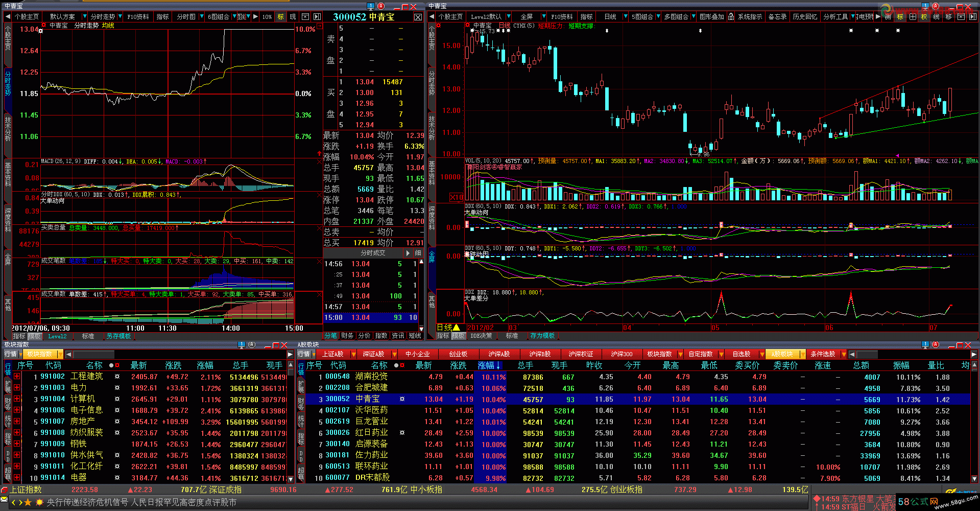Click 系统指示 in the right chart toolbar
This screenshot has height=511, width=980.
tap(750, 16)
